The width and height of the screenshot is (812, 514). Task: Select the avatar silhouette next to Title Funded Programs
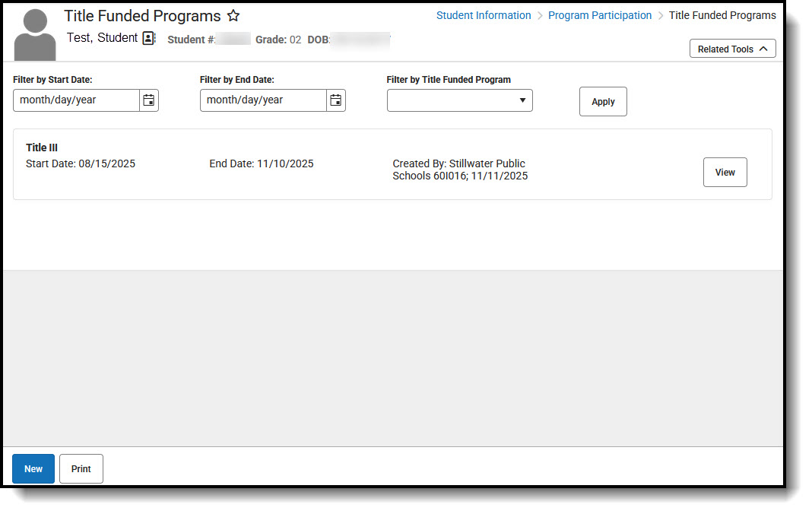pos(34,33)
